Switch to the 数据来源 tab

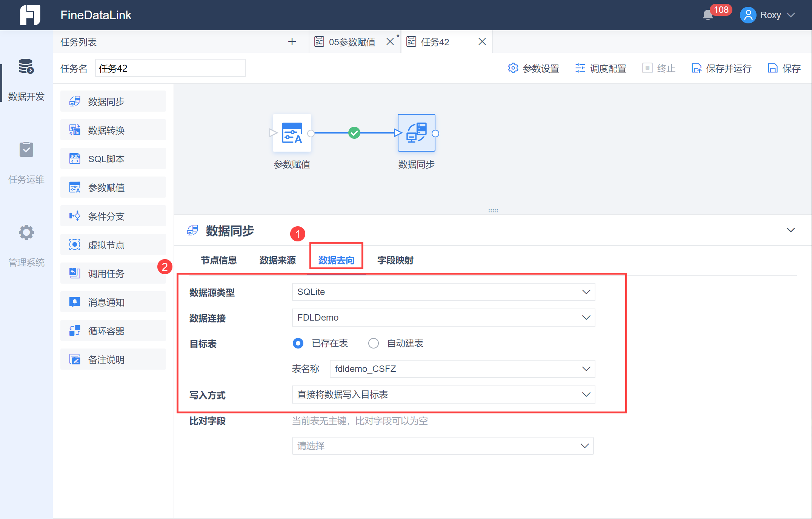277,260
